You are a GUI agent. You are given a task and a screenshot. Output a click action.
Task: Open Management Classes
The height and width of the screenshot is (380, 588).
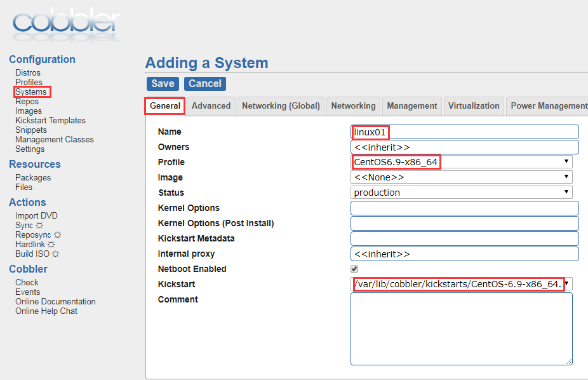(x=55, y=140)
